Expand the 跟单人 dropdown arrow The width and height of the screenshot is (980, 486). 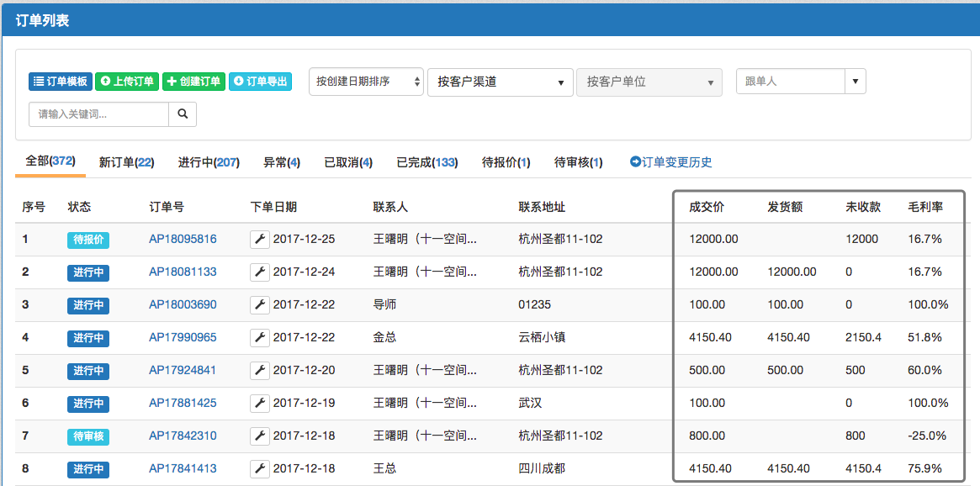855,82
